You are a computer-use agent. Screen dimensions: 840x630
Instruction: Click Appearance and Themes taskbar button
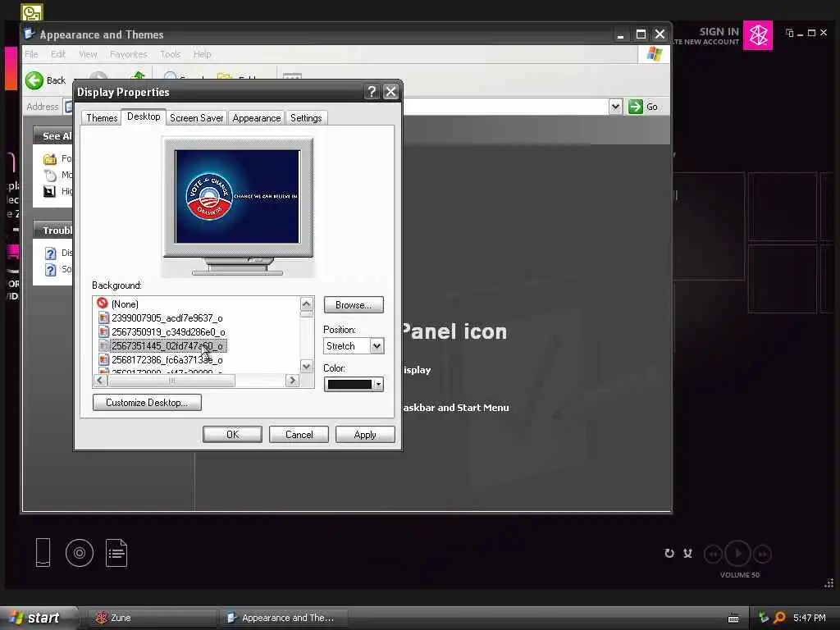(x=285, y=618)
